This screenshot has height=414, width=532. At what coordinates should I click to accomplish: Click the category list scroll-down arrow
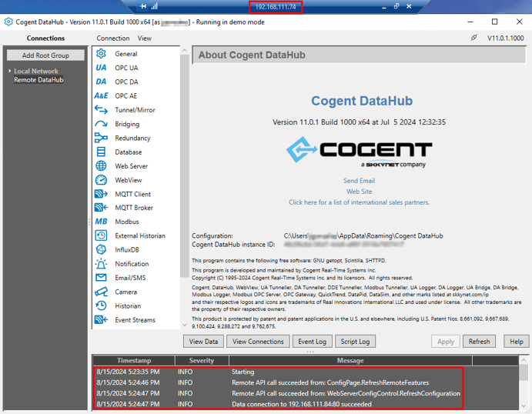tap(185, 325)
